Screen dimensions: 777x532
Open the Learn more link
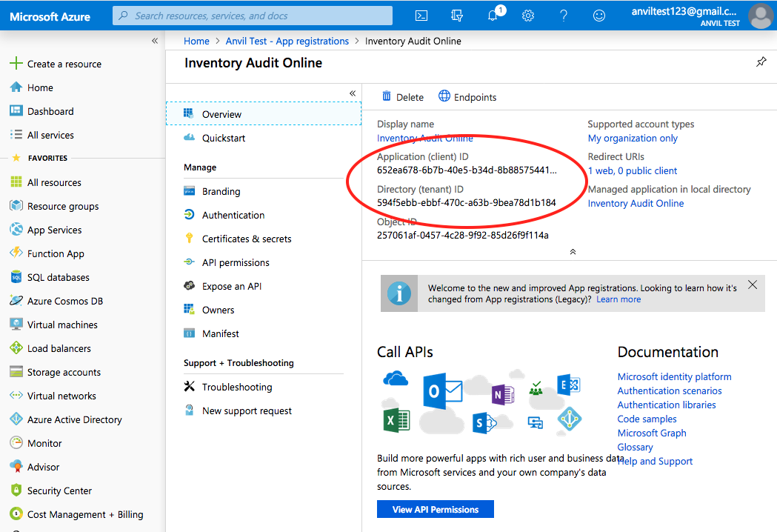click(x=618, y=299)
